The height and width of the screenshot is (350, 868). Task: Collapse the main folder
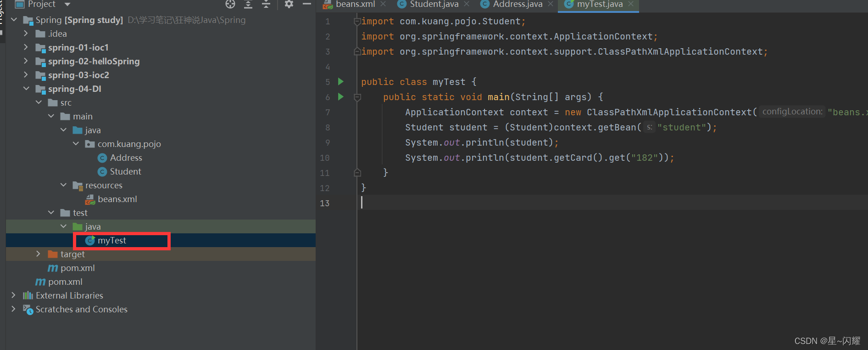pyautogui.click(x=51, y=116)
